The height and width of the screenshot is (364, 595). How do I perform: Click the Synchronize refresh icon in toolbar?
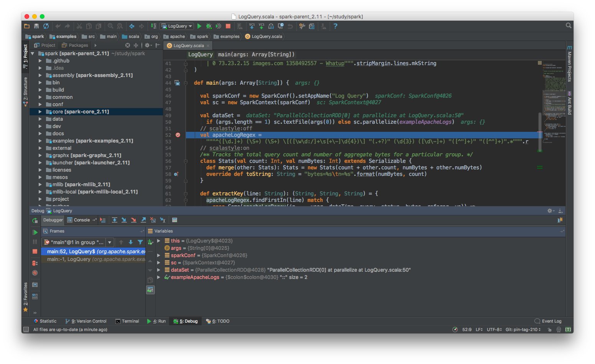tap(46, 26)
